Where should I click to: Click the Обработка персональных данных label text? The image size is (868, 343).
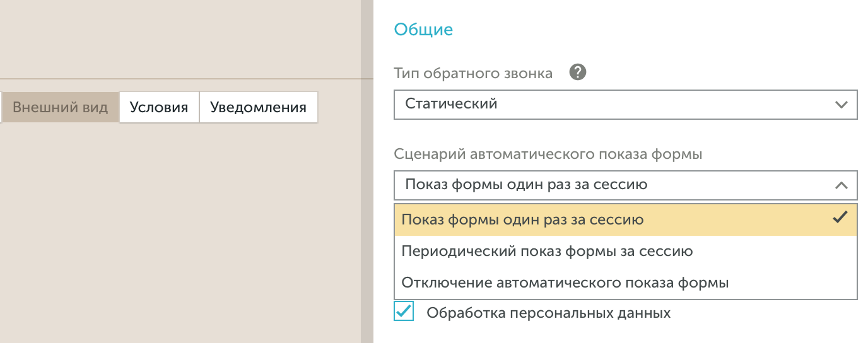(548, 313)
